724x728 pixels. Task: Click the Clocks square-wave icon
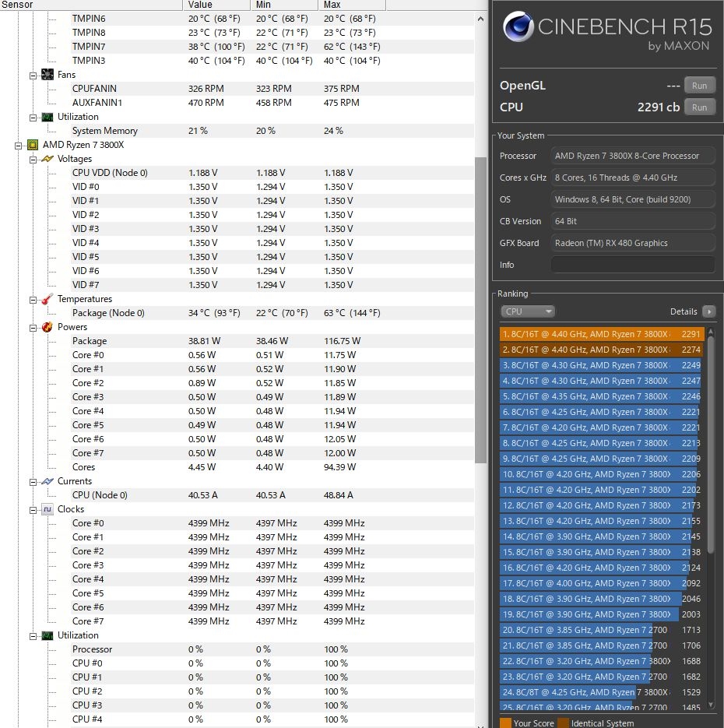[x=47, y=509]
